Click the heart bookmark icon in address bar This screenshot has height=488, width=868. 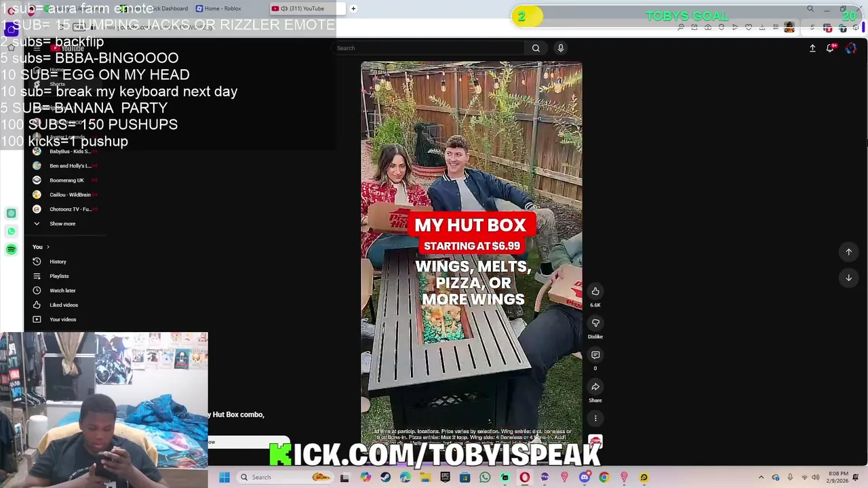click(749, 27)
